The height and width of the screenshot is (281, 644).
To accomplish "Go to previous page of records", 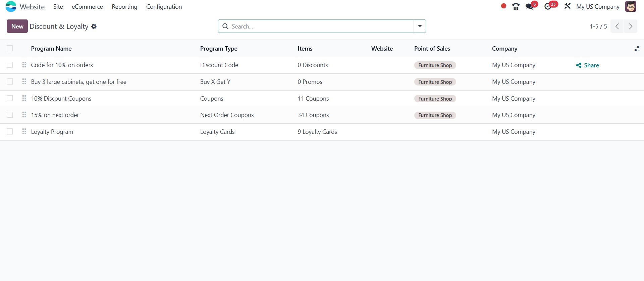I will [x=617, y=26].
